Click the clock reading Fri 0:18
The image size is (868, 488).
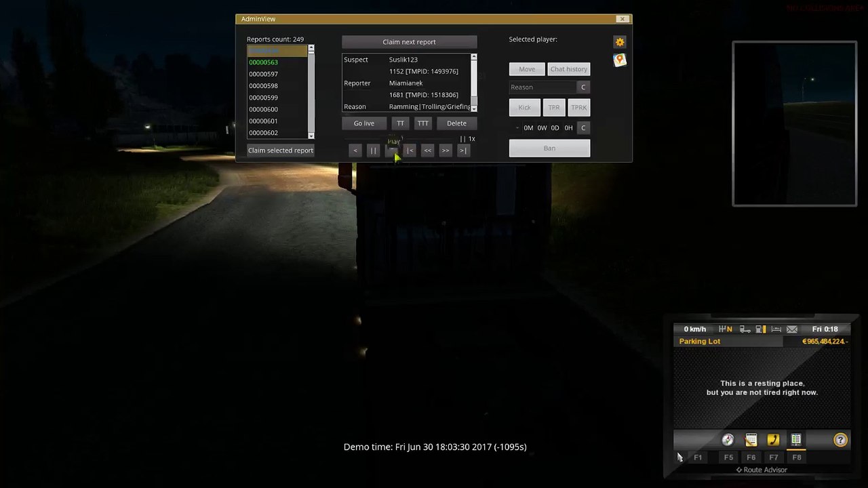click(825, 329)
